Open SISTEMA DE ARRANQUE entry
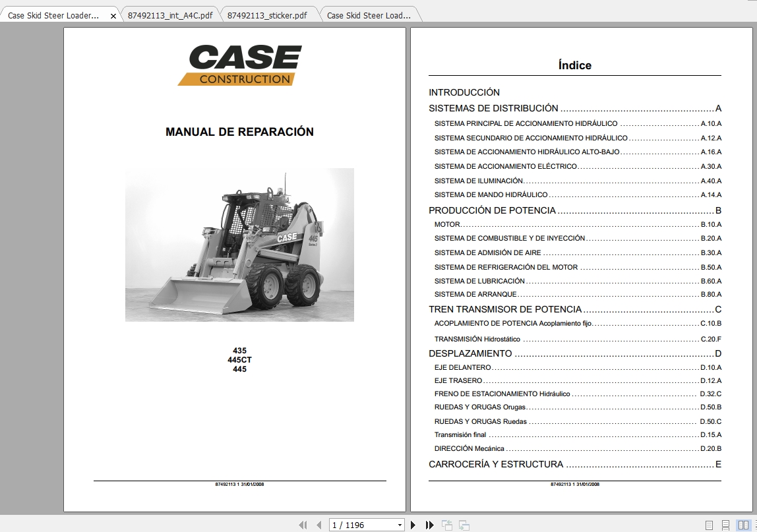Viewport: 757px width, 532px height. 578,295
